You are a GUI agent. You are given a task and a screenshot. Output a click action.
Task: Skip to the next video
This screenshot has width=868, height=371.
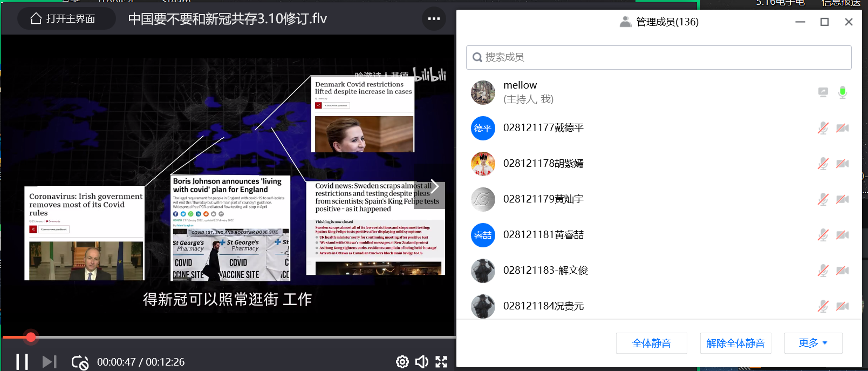49,361
